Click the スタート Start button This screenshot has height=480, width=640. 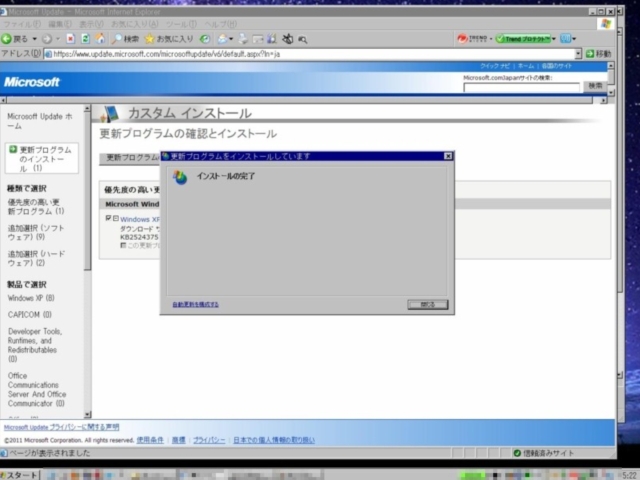(x=19, y=475)
